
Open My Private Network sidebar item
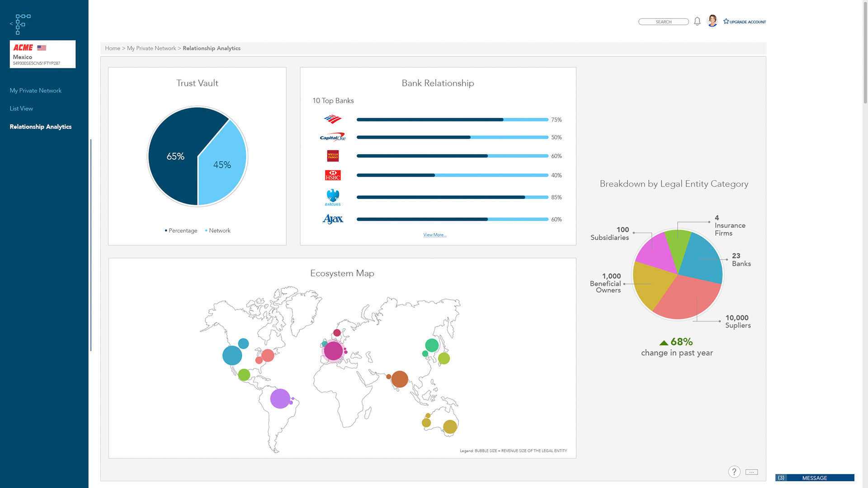[x=35, y=90]
